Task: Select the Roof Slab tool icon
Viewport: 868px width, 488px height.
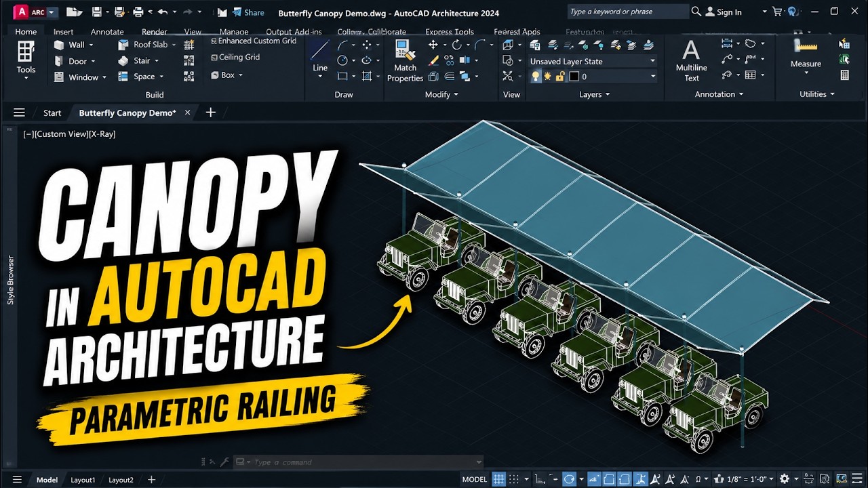Action: click(x=123, y=45)
